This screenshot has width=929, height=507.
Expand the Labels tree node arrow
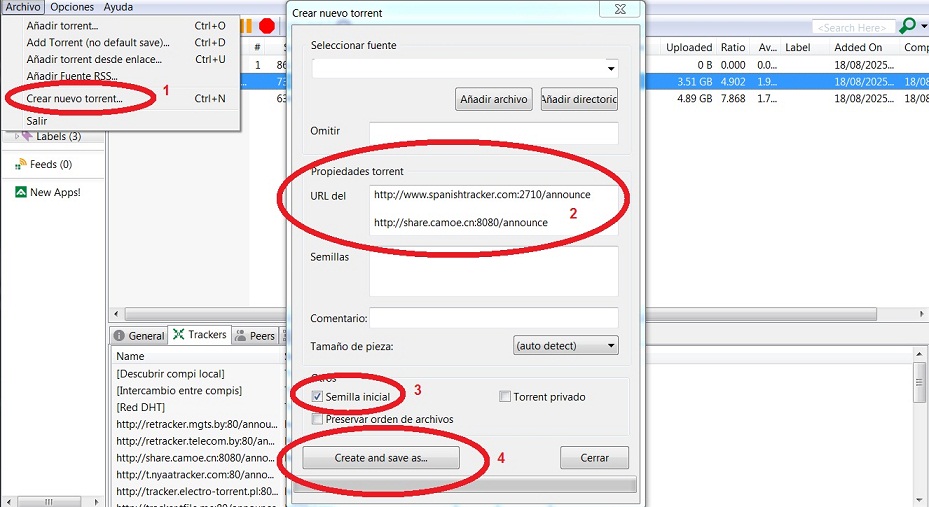point(16,136)
